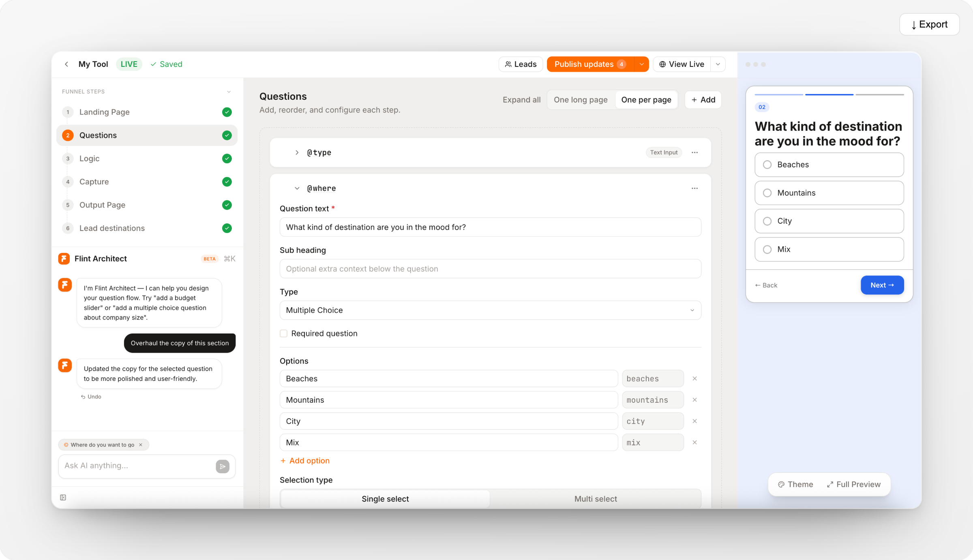Click Back in the preview
This screenshot has height=560, width=973.
[766, 285]
